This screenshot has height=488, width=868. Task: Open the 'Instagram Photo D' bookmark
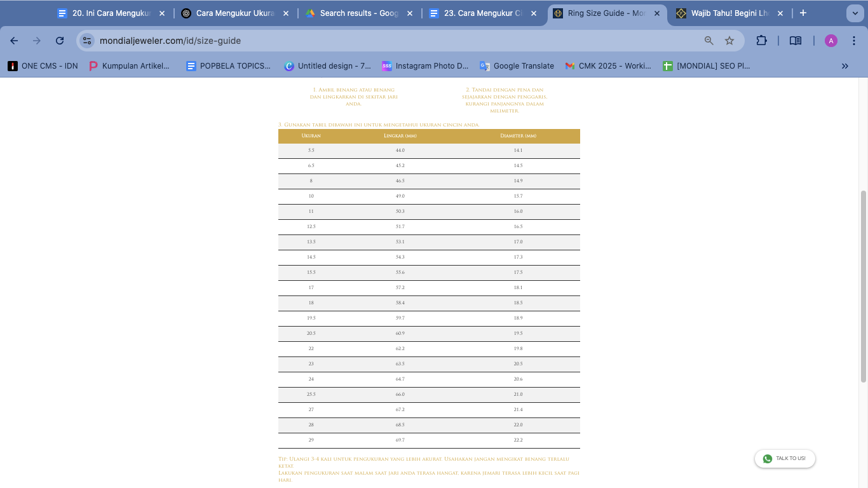tap(425, 66)
